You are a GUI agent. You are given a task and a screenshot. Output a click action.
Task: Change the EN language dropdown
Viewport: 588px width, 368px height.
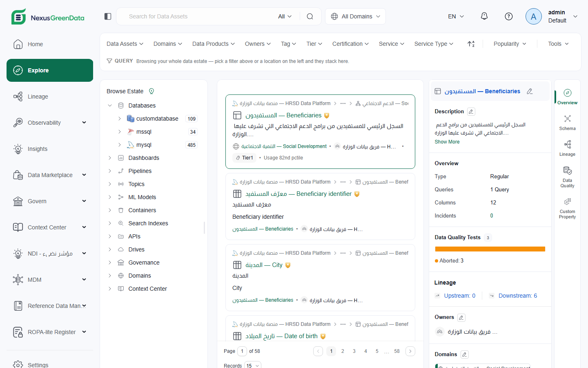tap(456, 16)
